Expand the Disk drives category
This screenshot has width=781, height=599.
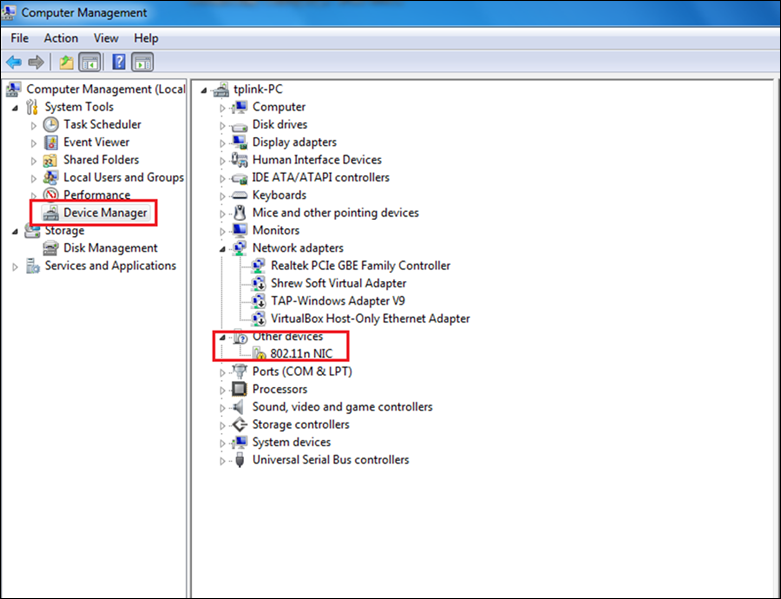click(x=222, y=125)
